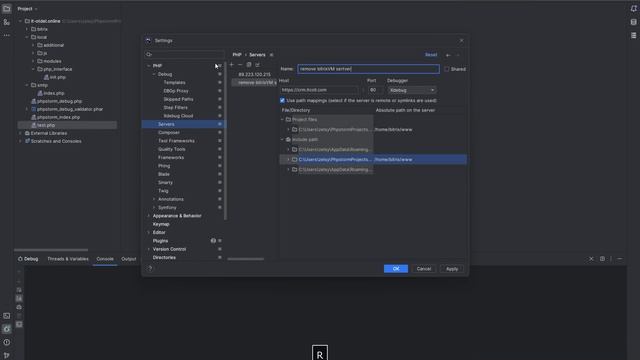Image resolution: width=640 pixels, height=360 pixels.
Task: Collapse the PHP settings node
Action: point(149,66)
